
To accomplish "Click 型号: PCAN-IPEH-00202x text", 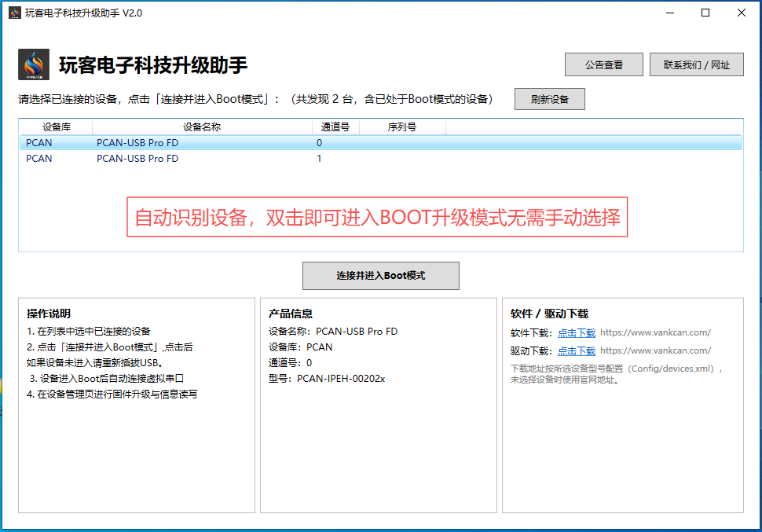I will (327, 378).
